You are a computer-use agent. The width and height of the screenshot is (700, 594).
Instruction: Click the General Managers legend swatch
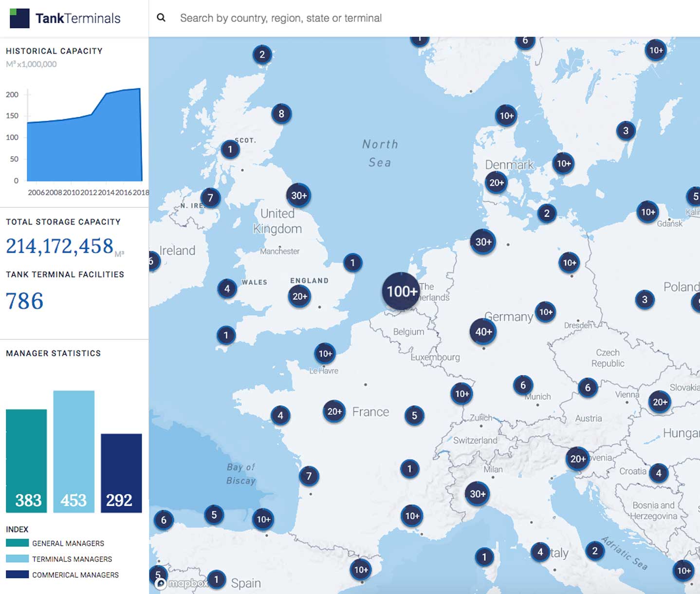click(x=17, y=543)
